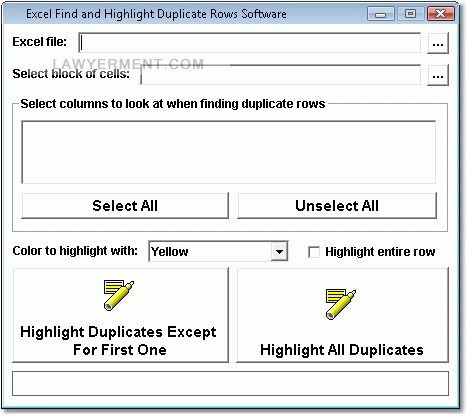Click the columns list box

229,152
